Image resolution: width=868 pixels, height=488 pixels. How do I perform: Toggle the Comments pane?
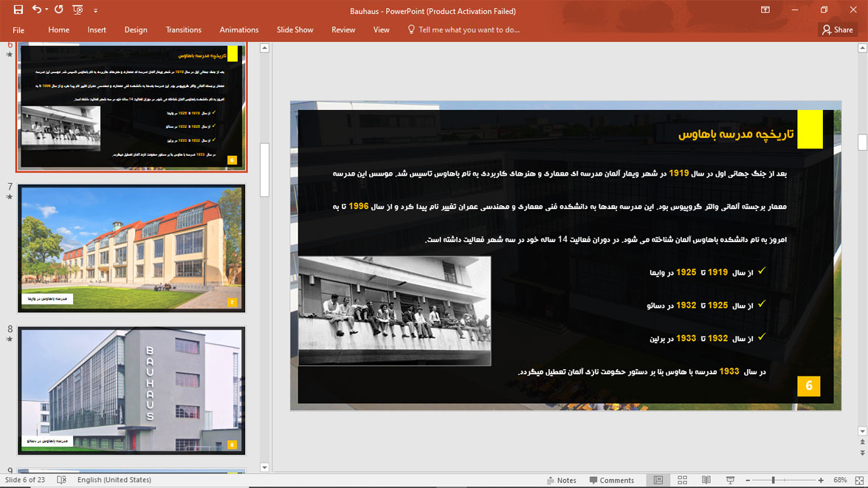(612, 480)
